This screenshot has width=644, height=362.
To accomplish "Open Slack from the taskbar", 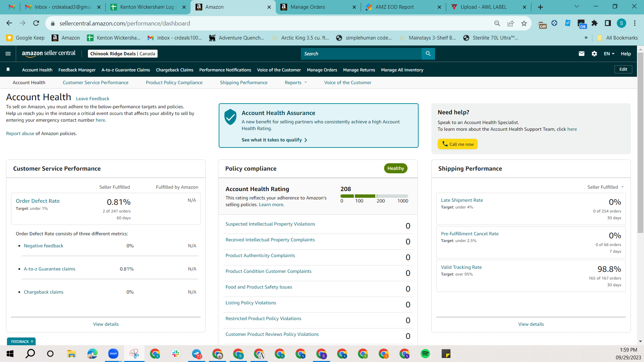I will click(x=176, y=354).
